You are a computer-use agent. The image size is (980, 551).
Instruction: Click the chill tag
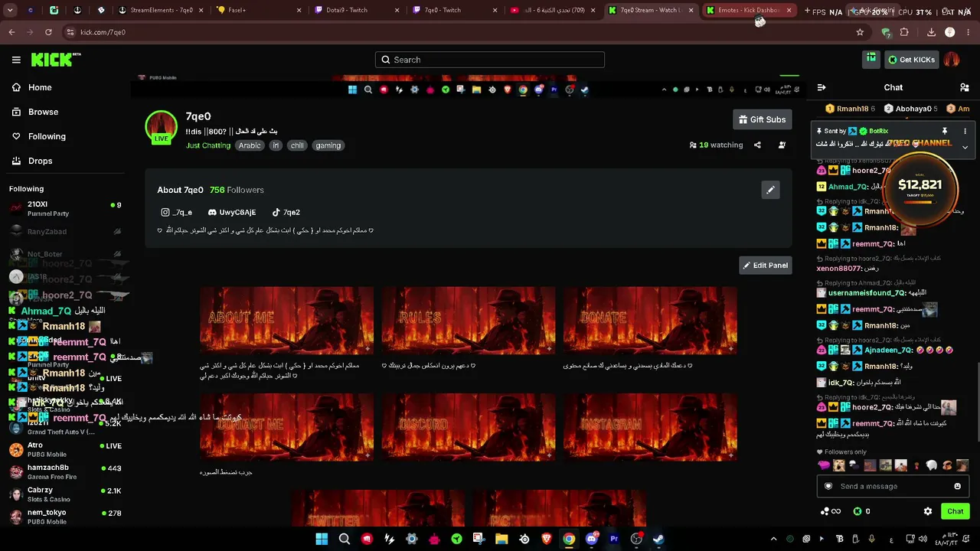coord(297,145)
